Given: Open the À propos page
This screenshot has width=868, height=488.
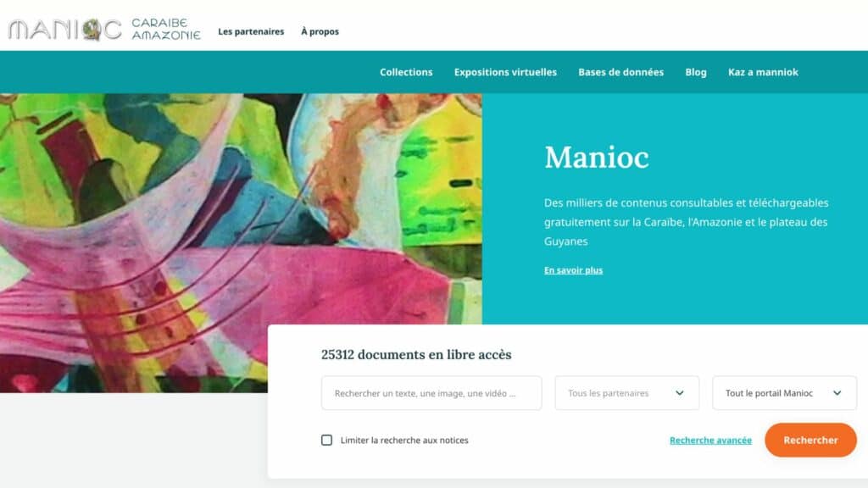Looking at the screenshot, I should pos(320,31).
